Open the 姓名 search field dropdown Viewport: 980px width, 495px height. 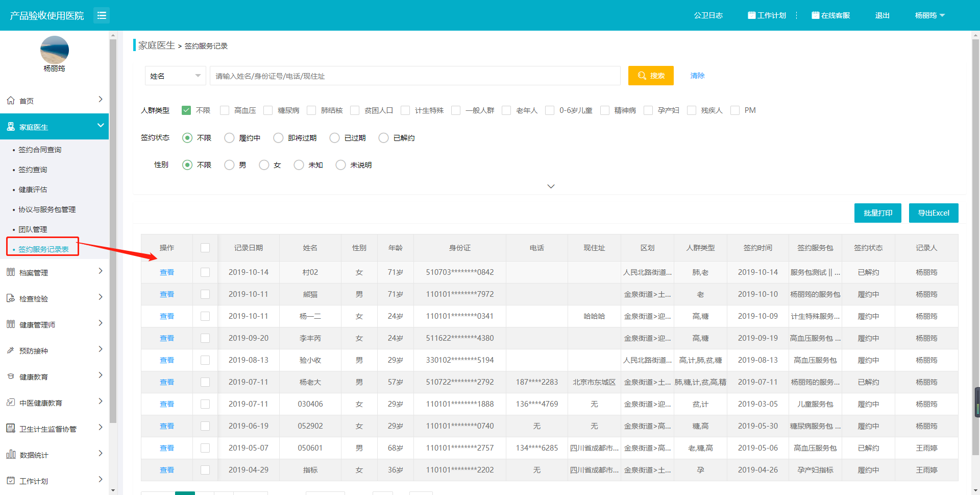(175, 76)
